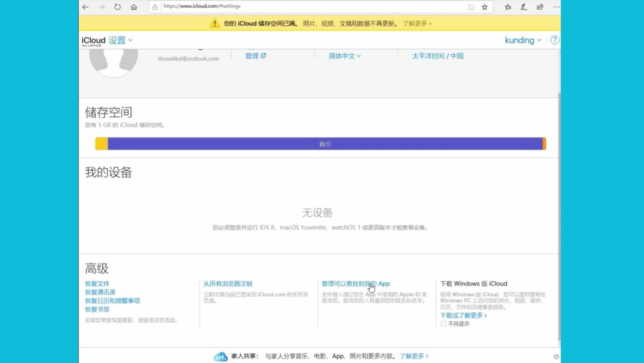Open the Edge favorites hub icon

(508, 7)
